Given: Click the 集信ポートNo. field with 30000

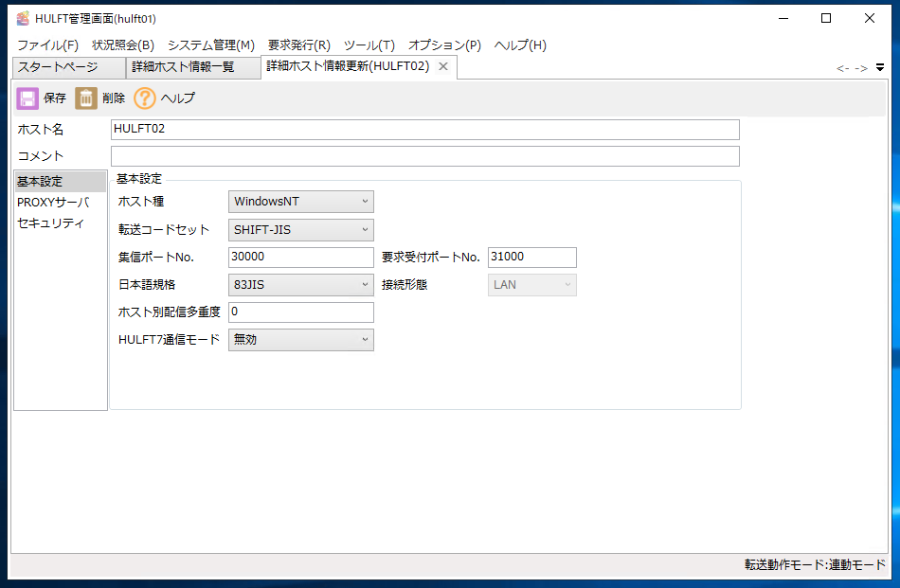Looking at the screenshot, I should point(300,257).
